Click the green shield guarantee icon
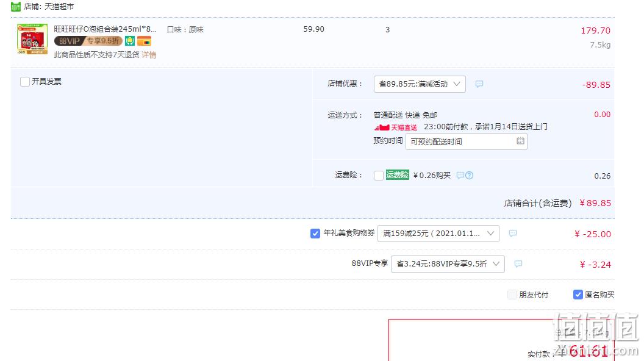644x361 pixels. (130, 41)
